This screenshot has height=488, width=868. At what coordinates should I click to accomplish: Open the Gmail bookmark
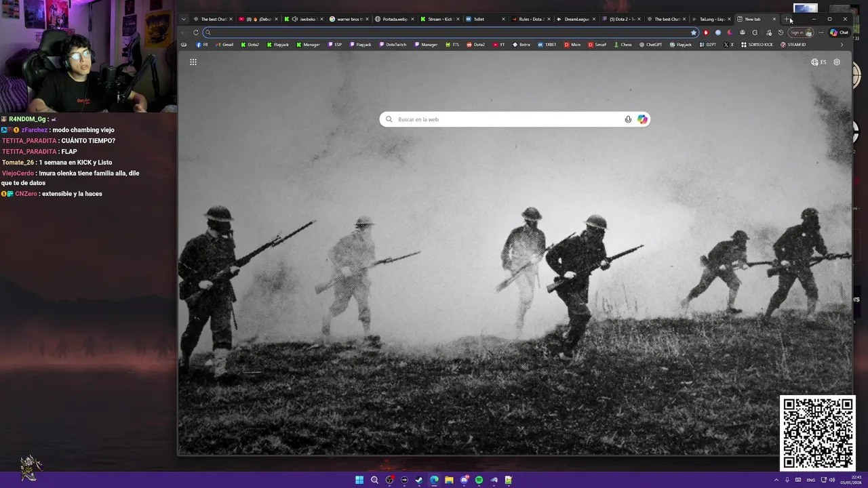tap(224, 45)
